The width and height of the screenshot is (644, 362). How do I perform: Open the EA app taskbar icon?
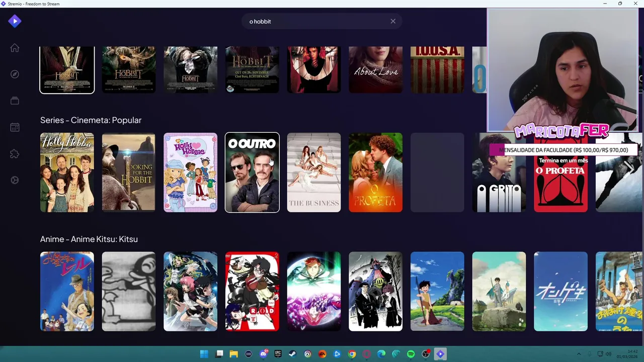tap(323, 354)
